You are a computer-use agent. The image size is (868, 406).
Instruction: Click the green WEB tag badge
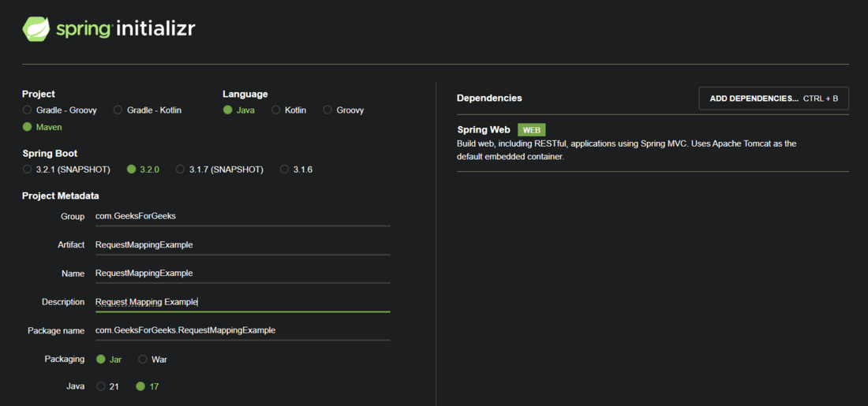[x=531, y=130]
